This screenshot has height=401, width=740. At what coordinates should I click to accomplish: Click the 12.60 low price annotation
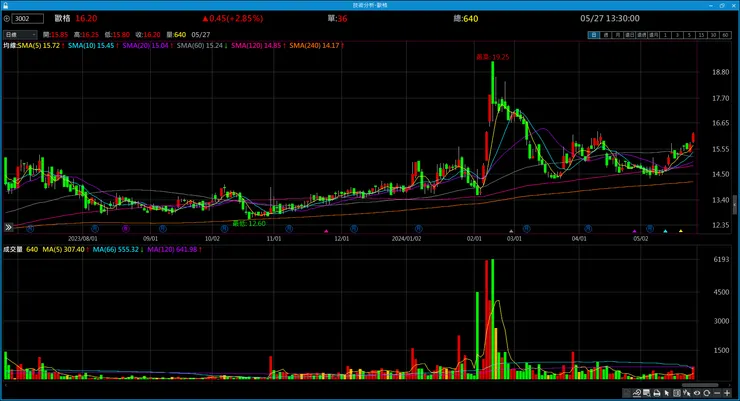pyautogui.click(x=249, y=224)
